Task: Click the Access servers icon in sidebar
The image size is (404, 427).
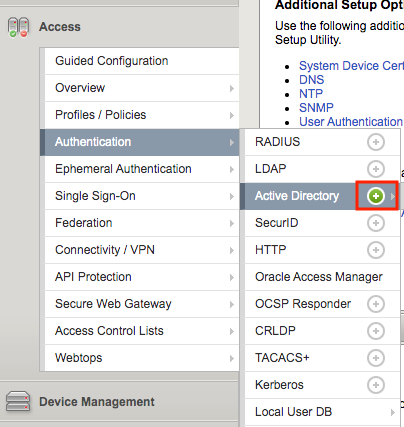Action: (18, 27)
